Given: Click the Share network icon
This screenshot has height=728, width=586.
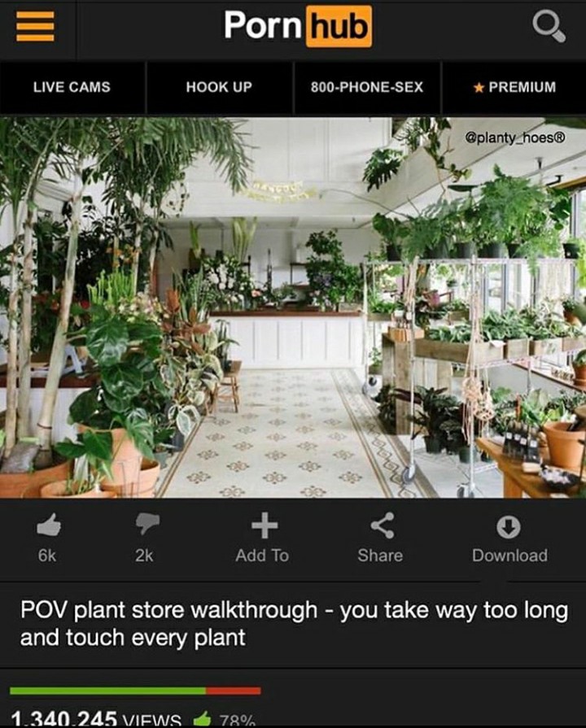Looking at the screenshot, I should (383, 525).
